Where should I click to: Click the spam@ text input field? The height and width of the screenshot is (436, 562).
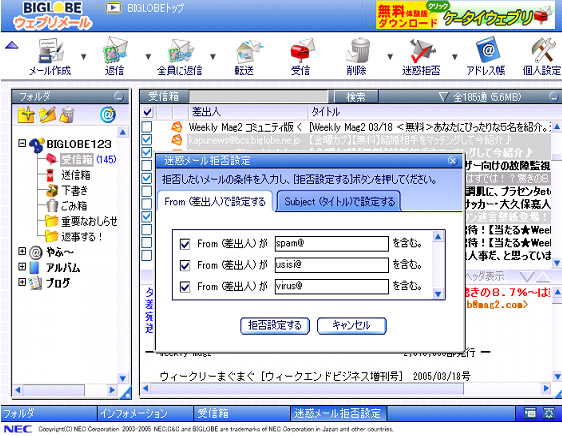pos(332,244)
